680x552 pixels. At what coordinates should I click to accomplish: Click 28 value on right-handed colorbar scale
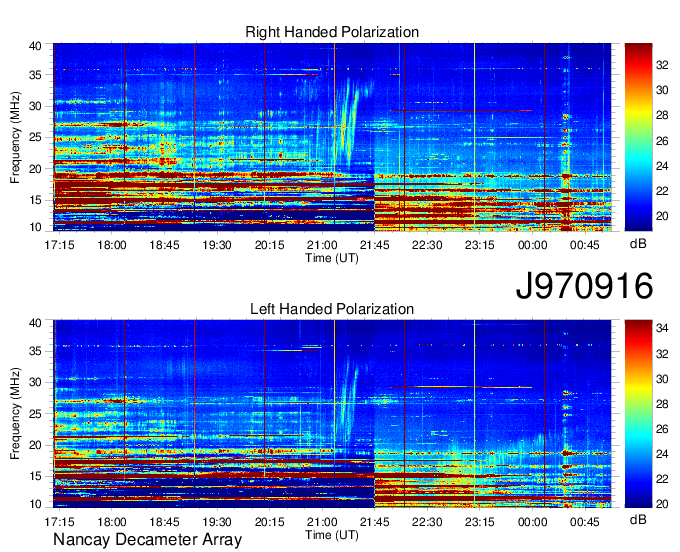pyautogui.click(x=662, y=115)
